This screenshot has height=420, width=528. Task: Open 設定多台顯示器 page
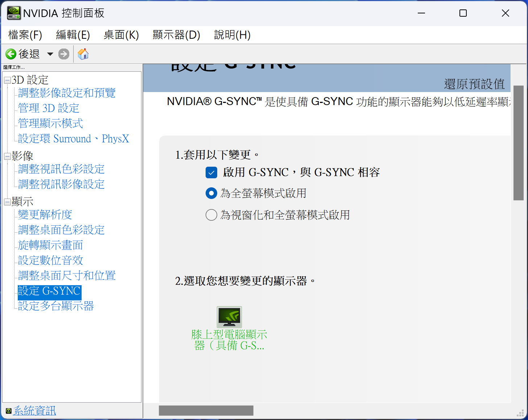56,306
